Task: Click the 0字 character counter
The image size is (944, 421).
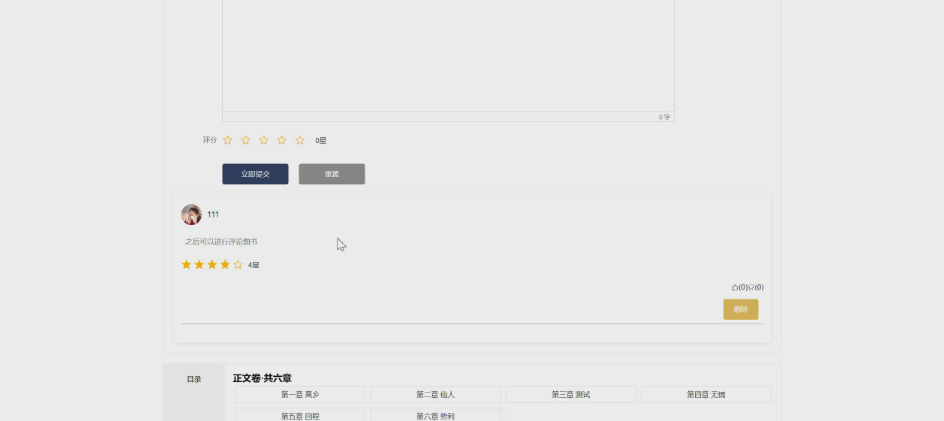Action: click(664, 117)
